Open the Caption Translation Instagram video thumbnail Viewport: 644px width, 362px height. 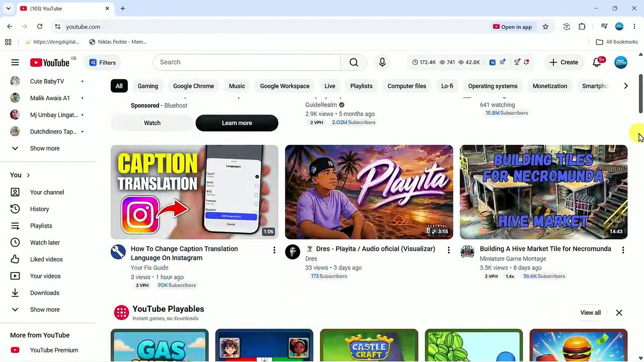click(195, 192)
